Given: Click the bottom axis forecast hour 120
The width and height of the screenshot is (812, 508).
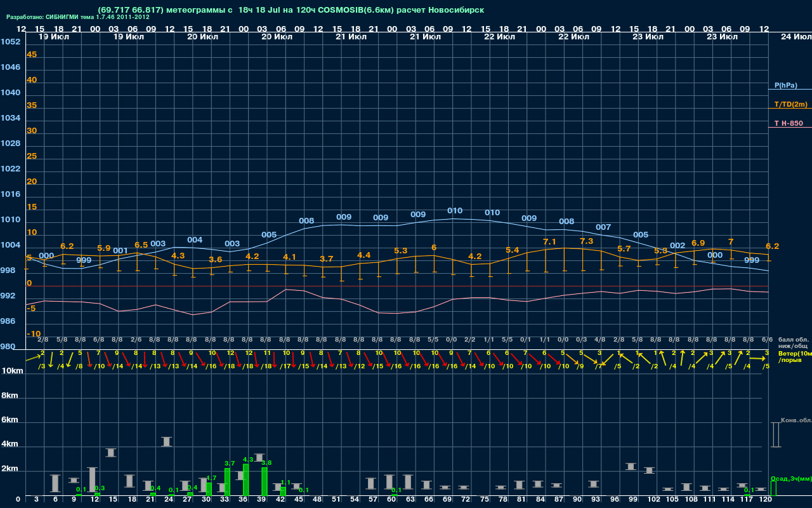Looking at the screenshot, I should click(x=765, y=500).
